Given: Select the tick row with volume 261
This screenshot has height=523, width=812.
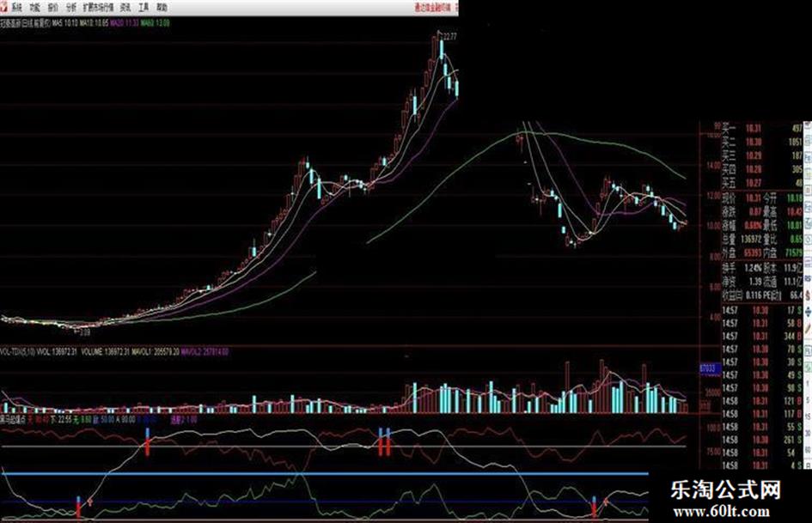Looking at the screenshot, I should (762, 440).
